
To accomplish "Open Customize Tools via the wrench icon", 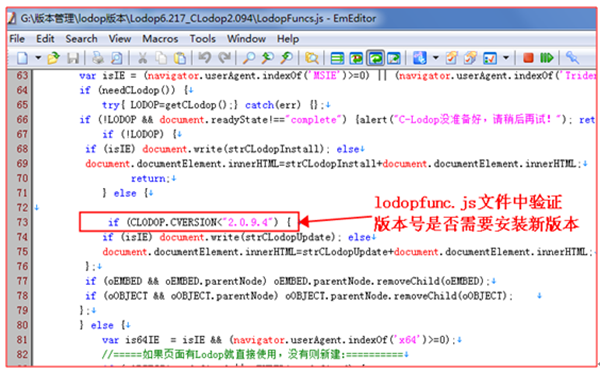I will click(572, 58).
